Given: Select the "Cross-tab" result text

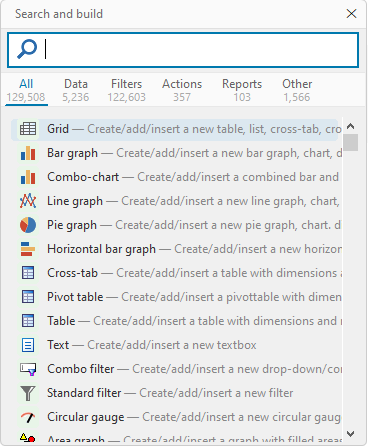Looking at the screenshot, I should coord(72,273).
